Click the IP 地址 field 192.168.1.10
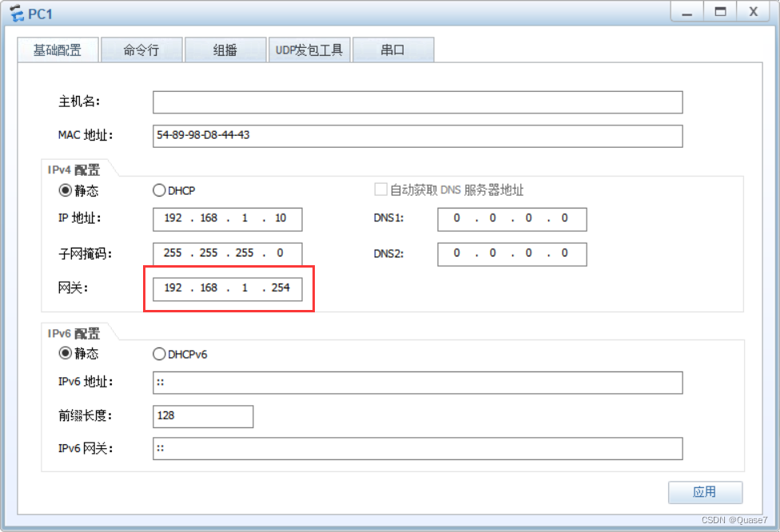The image size is (780, 532). click(x=227, y=219)
